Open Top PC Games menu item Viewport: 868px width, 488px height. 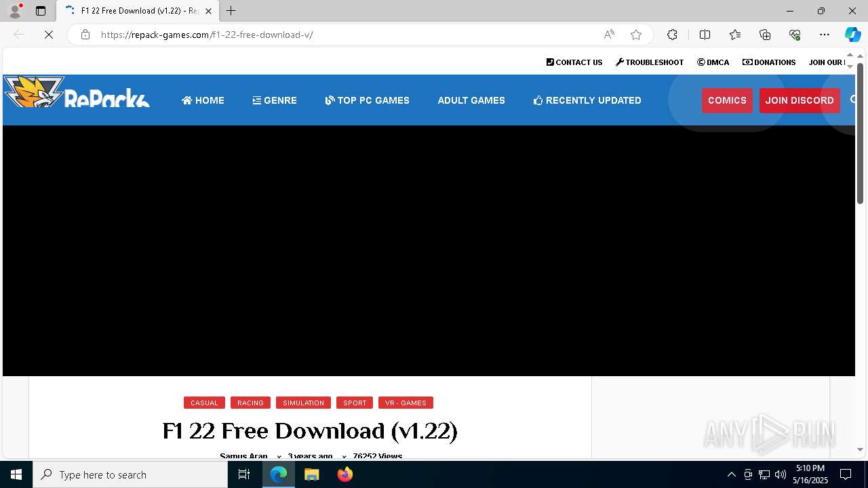click(367, 100)
